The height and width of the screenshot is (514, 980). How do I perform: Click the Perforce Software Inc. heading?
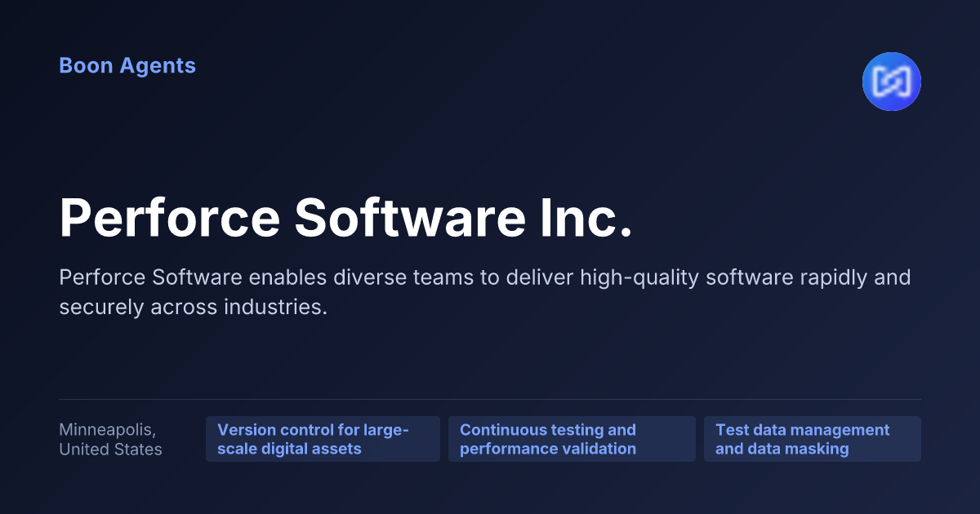(x=346, y=218)
